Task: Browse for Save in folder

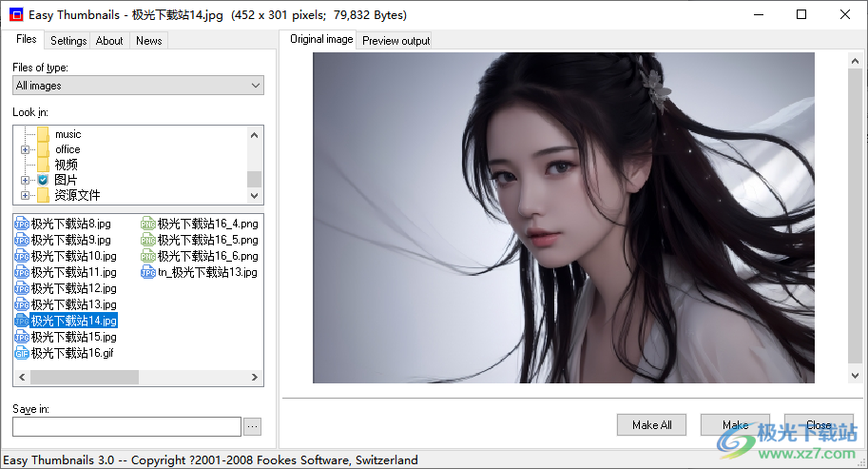Action: pos(253,426)
